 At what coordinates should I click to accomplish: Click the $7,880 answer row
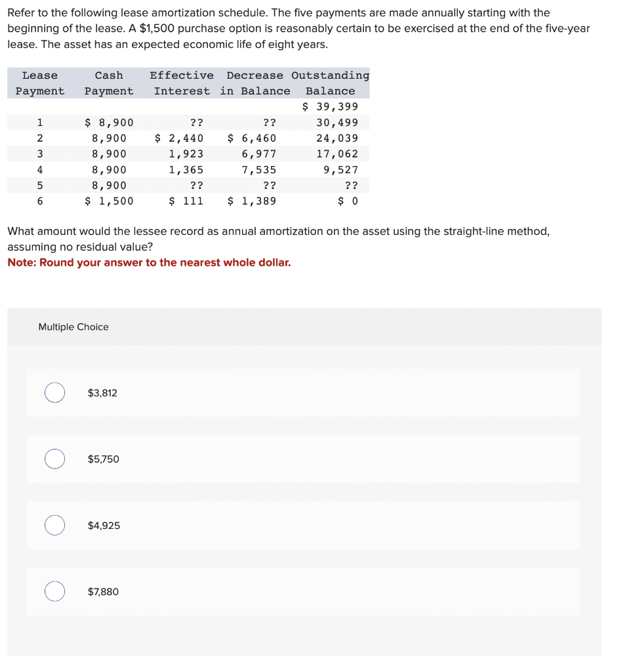pos(302,591)
